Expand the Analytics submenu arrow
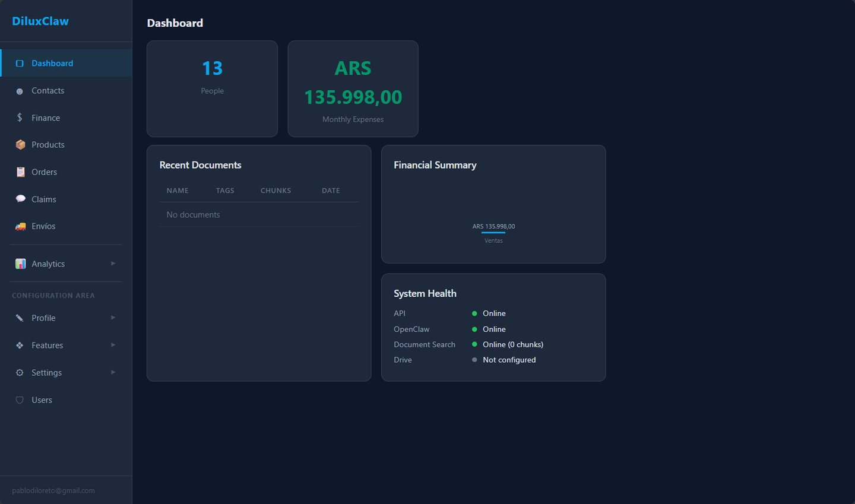 coord(113,263)
